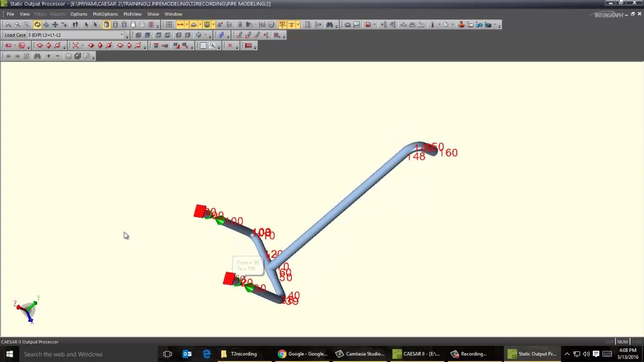The image size is (644, 362).
Task: Click the pressure gauge dial icon
Action: pos(446,24)
